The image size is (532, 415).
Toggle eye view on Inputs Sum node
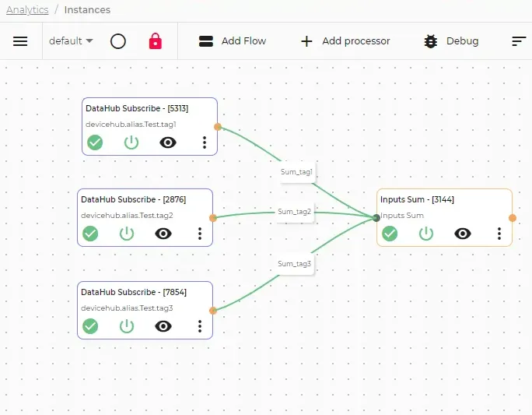pos(463,234)
